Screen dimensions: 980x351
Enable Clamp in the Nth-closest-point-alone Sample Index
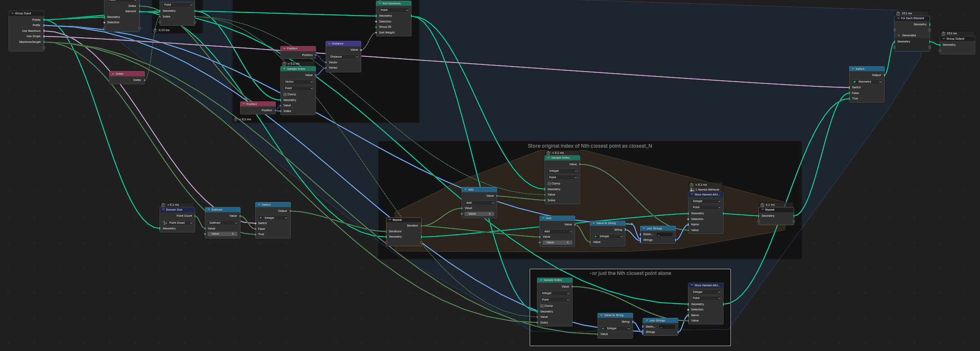pos(542,306)
